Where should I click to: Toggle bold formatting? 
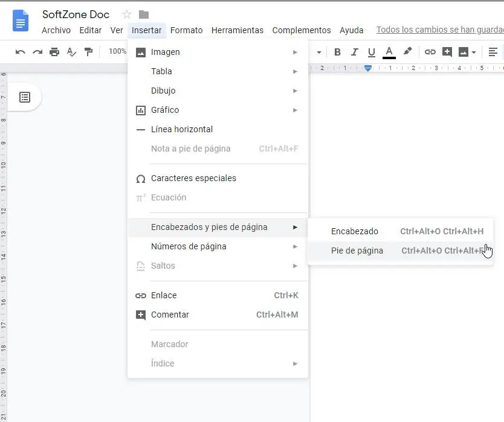tap(337, 52)
